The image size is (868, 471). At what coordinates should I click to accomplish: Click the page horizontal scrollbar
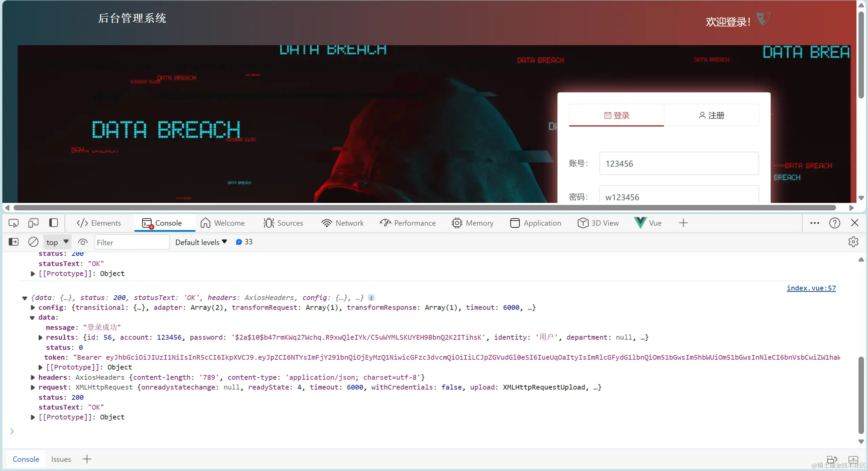click(x=424, y=208)
